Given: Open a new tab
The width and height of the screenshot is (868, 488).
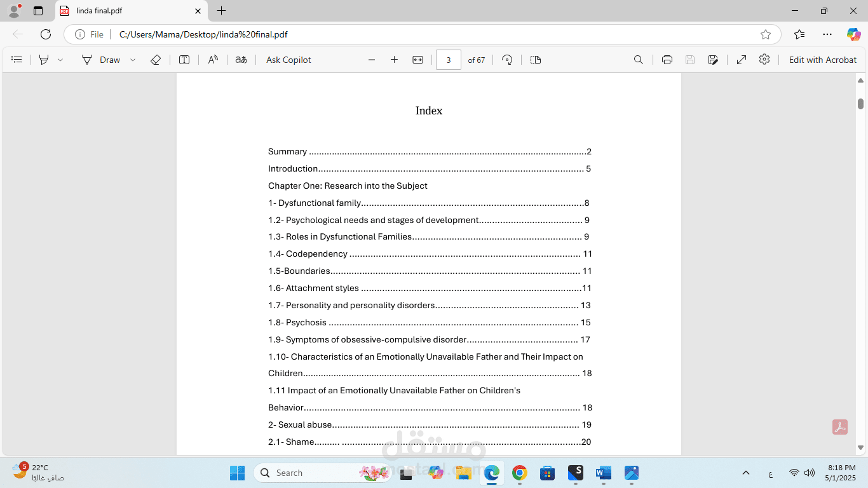Looking at the screenshot, I should (221, 11).
